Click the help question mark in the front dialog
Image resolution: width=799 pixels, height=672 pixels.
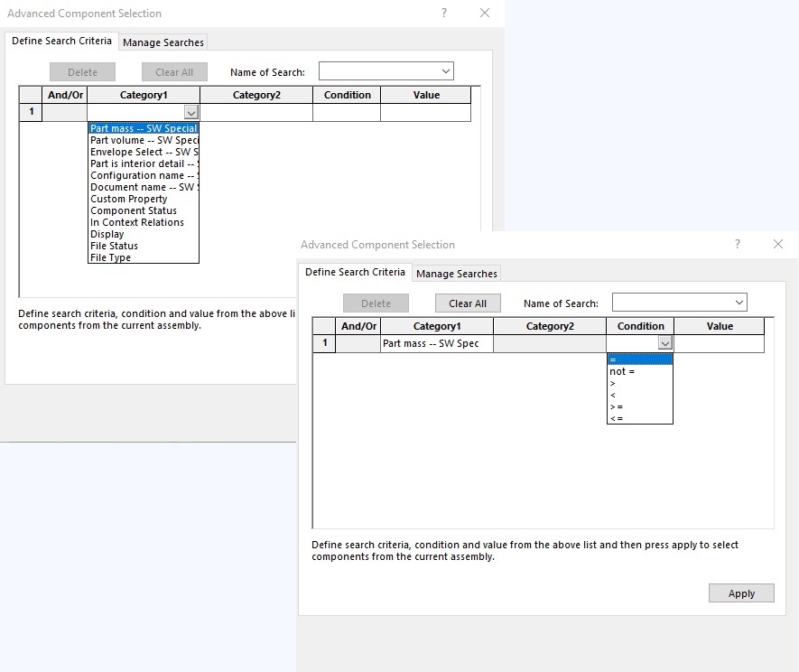pyautogui.click(x=738, y=245)
